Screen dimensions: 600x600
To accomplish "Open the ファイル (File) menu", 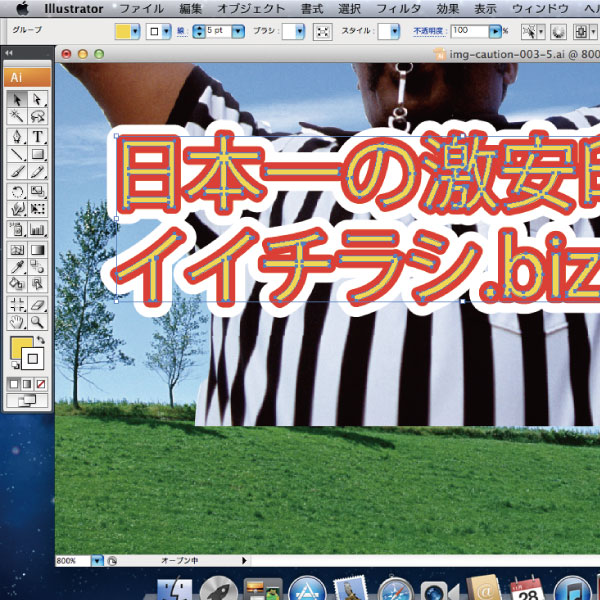I will (142, 8).
